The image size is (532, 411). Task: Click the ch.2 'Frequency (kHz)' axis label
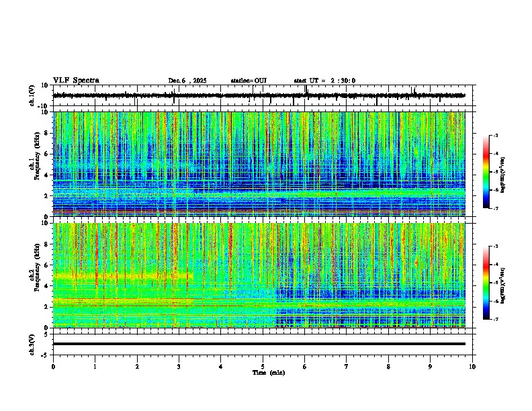[37, 267]
